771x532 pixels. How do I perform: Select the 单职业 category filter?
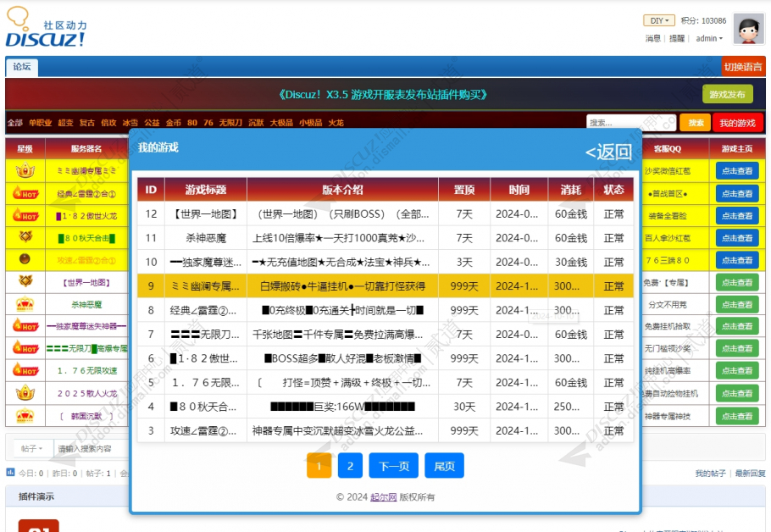(40, 123)
